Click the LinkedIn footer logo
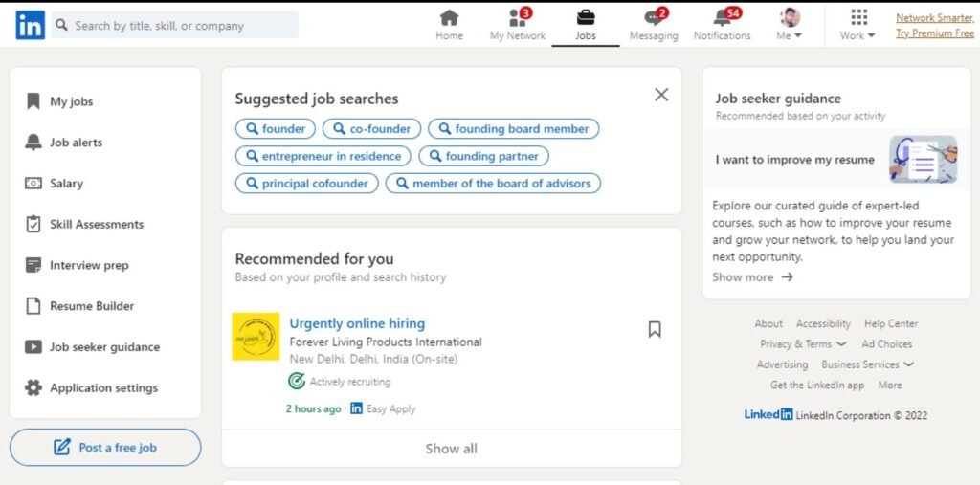The width and height of the screenshot is (980, 485). point(768,414)
